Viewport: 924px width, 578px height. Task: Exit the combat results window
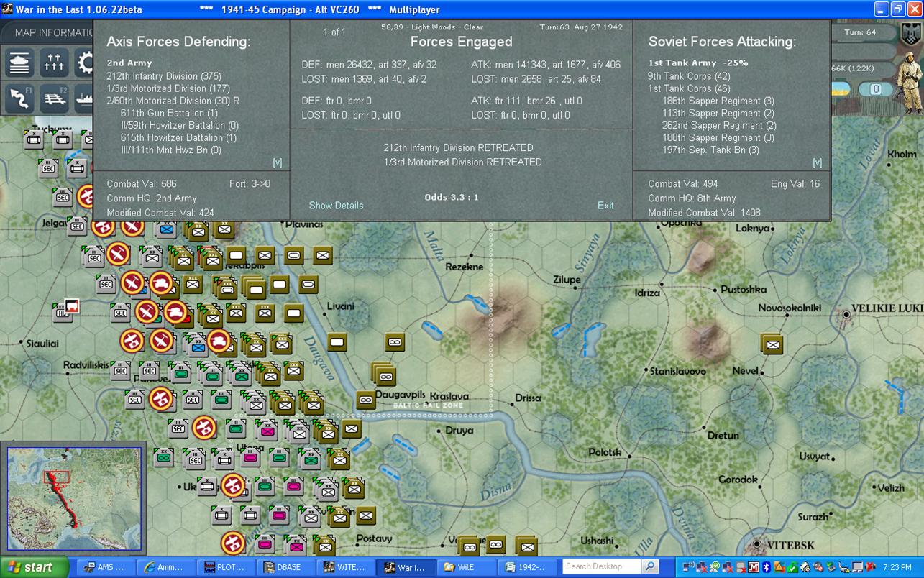tap(605, 206)
